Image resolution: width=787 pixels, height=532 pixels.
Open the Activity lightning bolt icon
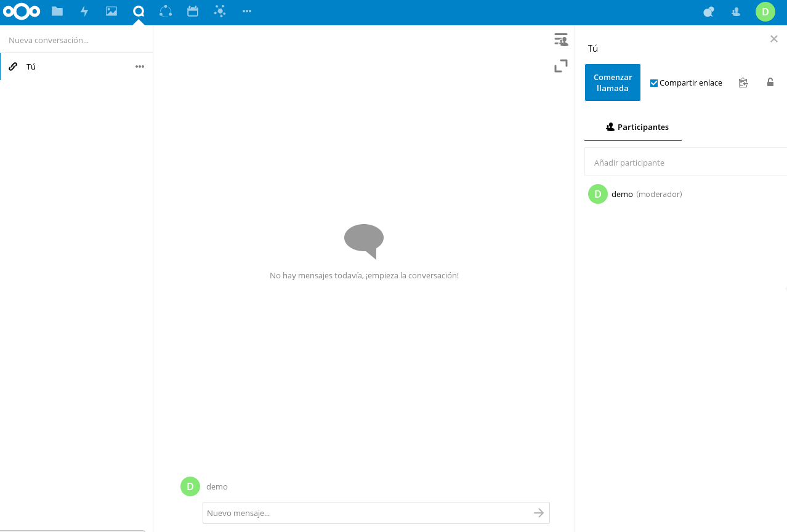tap(84, 11)
